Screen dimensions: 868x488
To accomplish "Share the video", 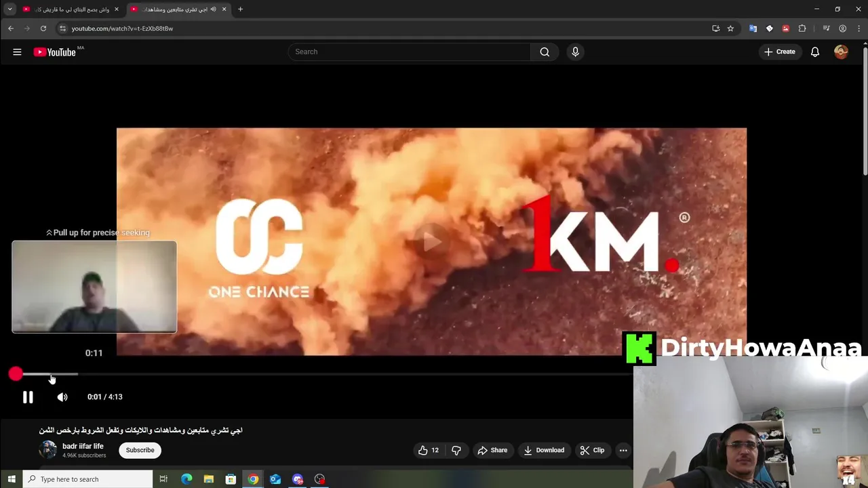I will (x=492, y=450).
